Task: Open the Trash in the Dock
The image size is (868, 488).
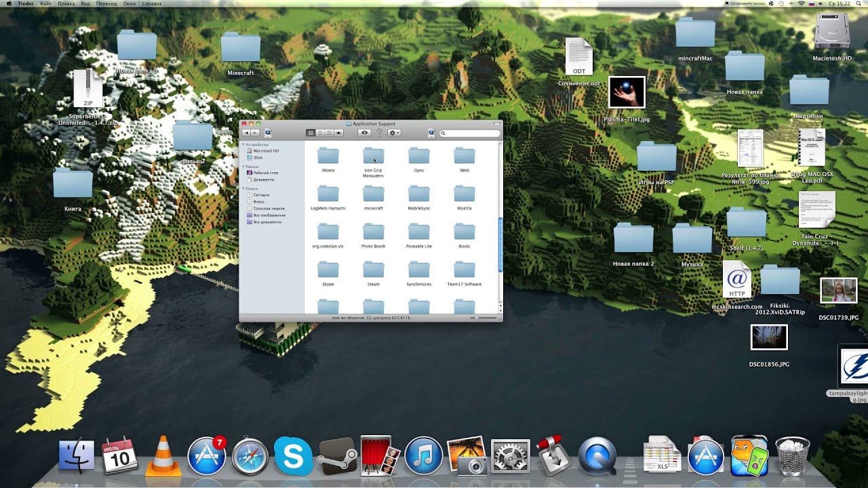Action: pos(793,455)
